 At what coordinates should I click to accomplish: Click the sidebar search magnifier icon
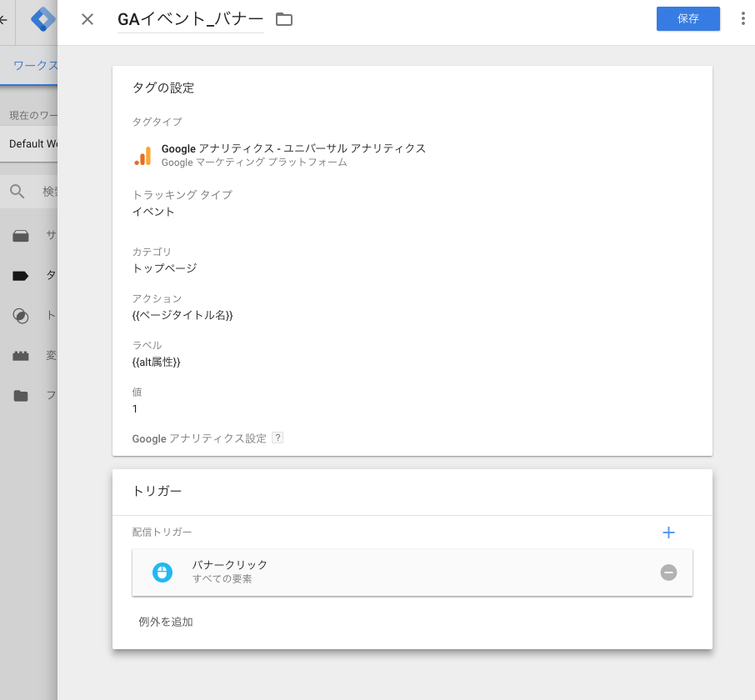click(17, 191)
